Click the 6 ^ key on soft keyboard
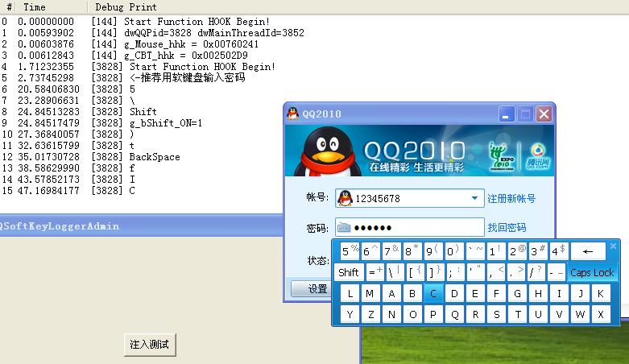The width and height of the screenshot is (629, 364). [x=370, y=251]
